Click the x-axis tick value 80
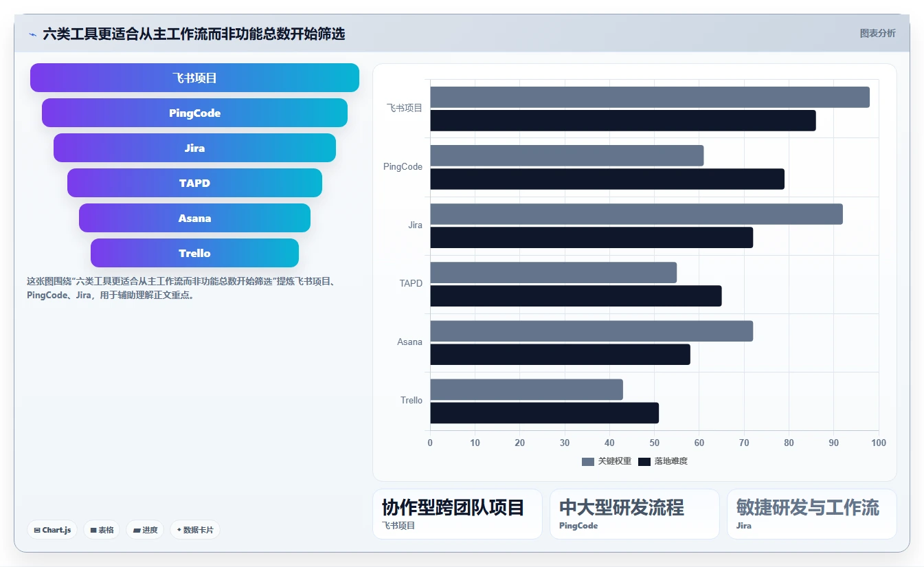Screen dimensions: 924x567 [789, 443]
